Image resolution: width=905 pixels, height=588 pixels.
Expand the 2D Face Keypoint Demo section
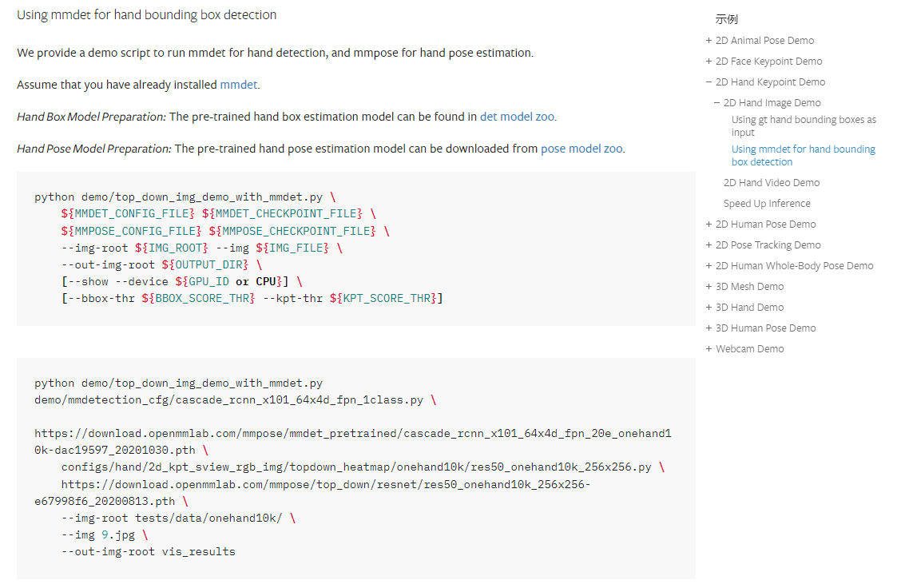pyautogui.click(x=709, y=62)
